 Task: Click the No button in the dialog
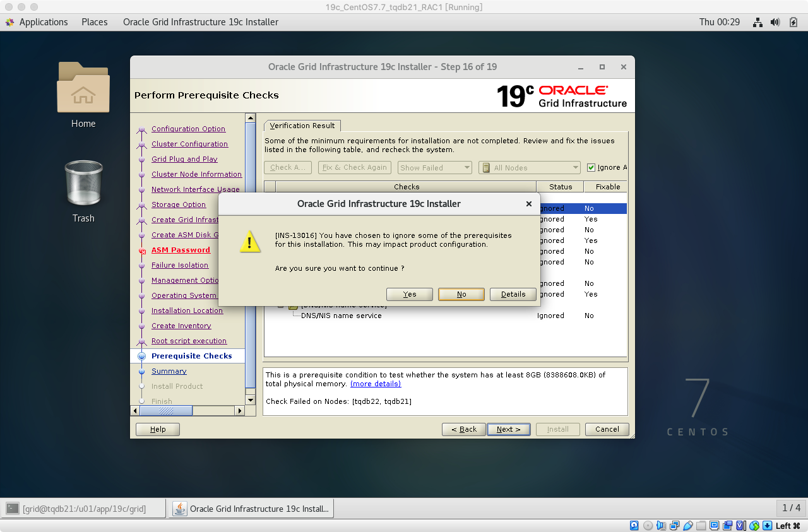click(x=461, y=294)
